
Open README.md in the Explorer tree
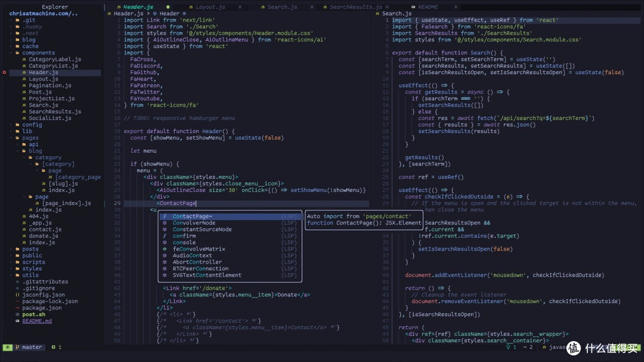pos(37,321)
